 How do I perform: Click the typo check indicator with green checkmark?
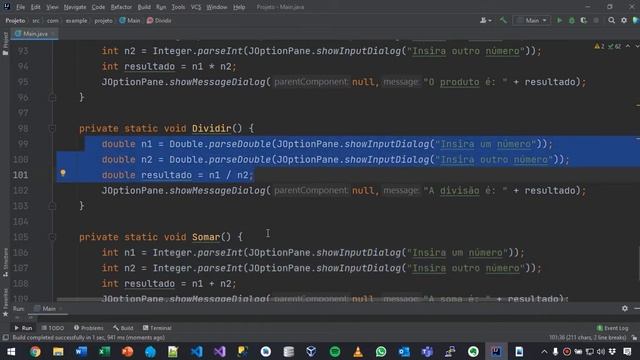pos(614,47)
